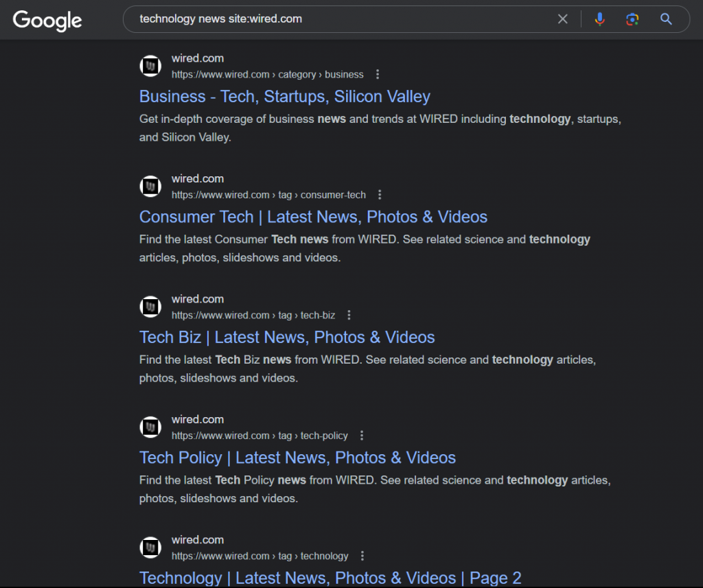Open 'Technology | Latest News ... Page 2' result
The image size is (703, 588).
(330, 578)
